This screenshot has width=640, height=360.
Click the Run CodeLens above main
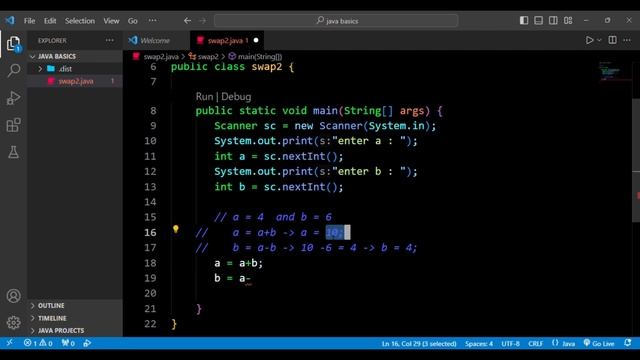pos(204,97)
